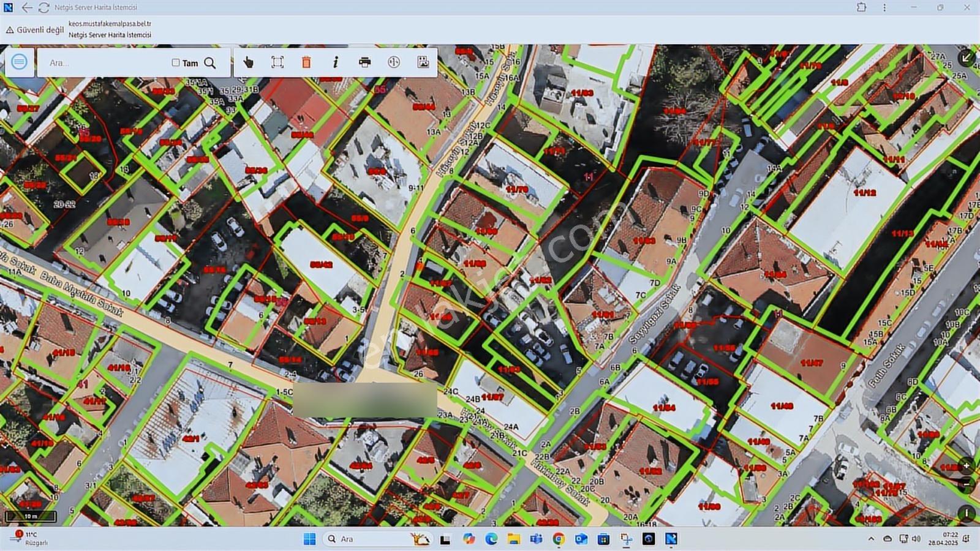This screenshot has width=980, height=551.
Task: Click the taskbar volume speaker icon
Action: [916, 539]
